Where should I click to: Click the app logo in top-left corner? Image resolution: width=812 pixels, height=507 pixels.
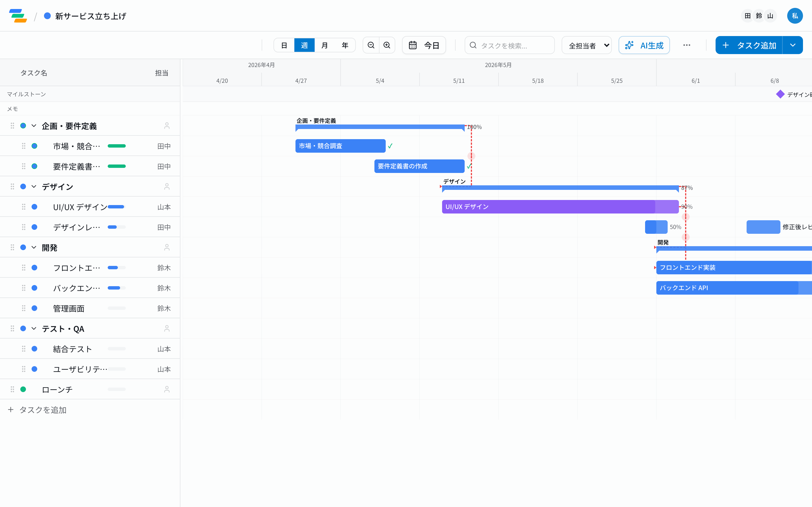click(18, 16)
